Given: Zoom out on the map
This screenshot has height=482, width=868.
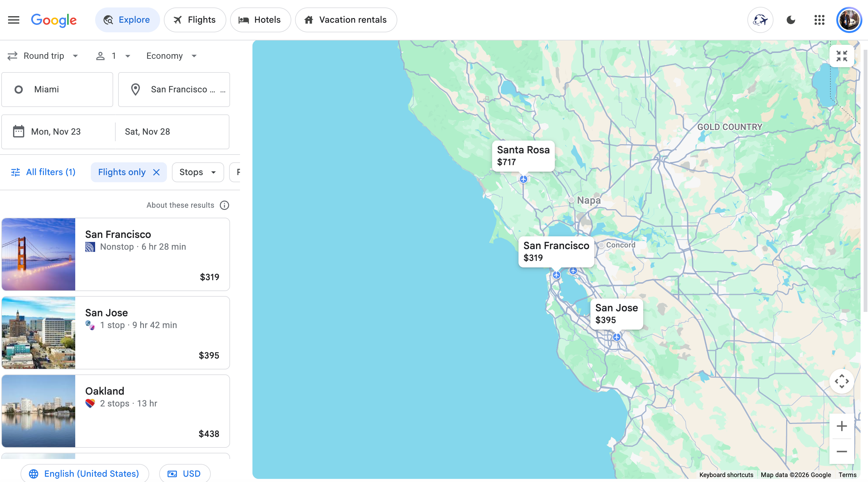Looking at the screenshot, I should [x=841, y=452].
